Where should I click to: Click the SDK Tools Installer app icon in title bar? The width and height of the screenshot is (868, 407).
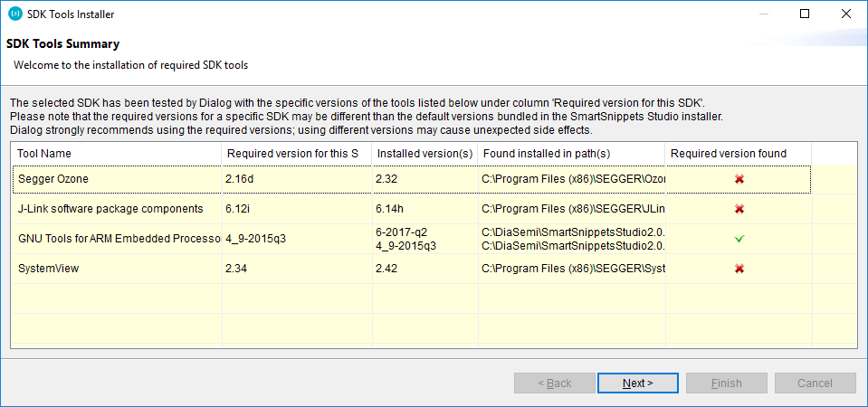click(15, 14)
